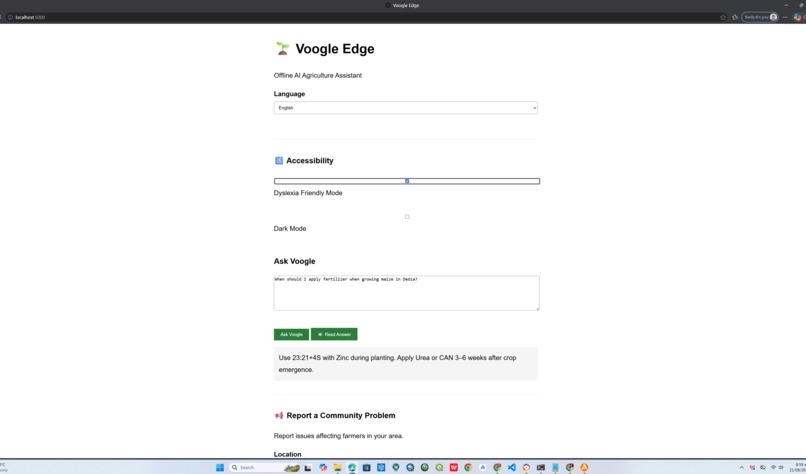
Task: Click the Report a Community Problem heading
Action: 341,415
